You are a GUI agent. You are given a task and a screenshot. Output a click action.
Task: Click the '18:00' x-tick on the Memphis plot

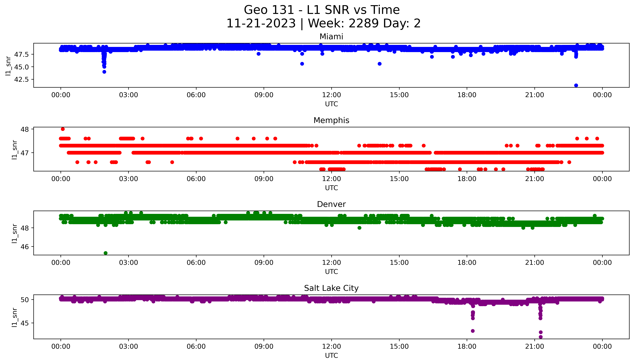click(x=467, y=179)
